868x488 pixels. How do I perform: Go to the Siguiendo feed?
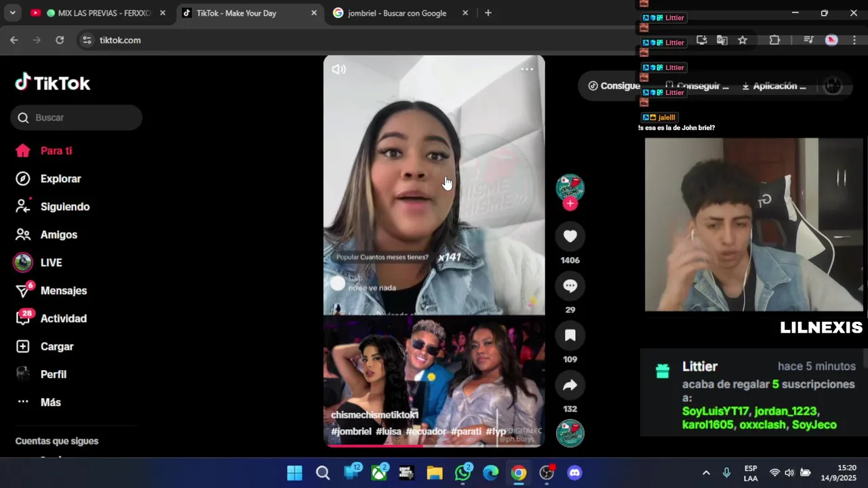(52, 207)
